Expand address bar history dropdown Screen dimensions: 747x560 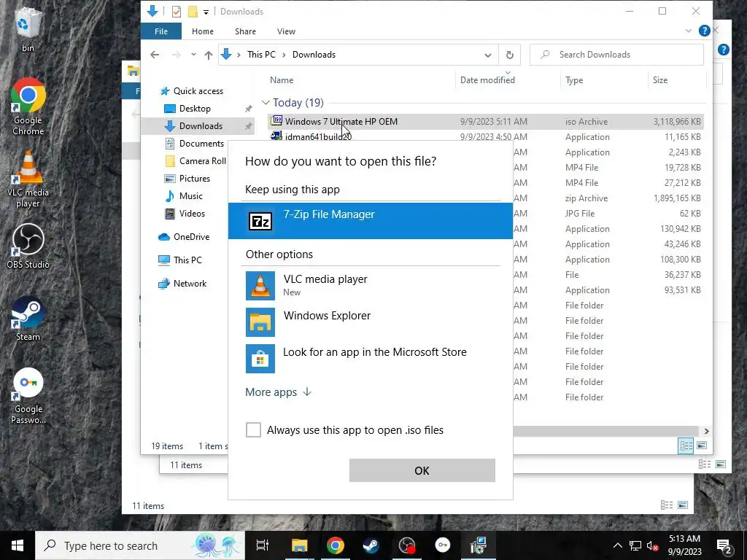(x=488, y=55)
